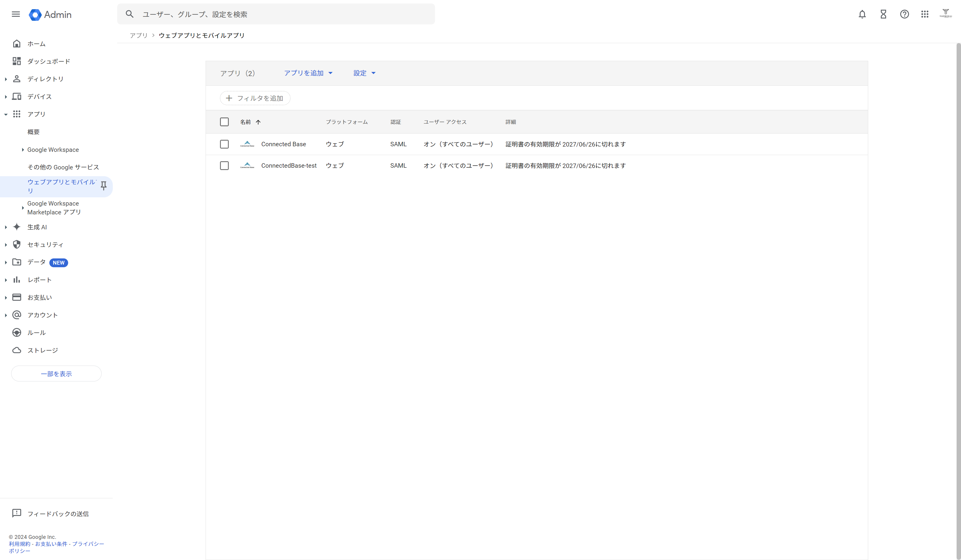Open the Google apps grid launcher
The width and height of the screenshot is (961, 560).
tap(925, 14)
